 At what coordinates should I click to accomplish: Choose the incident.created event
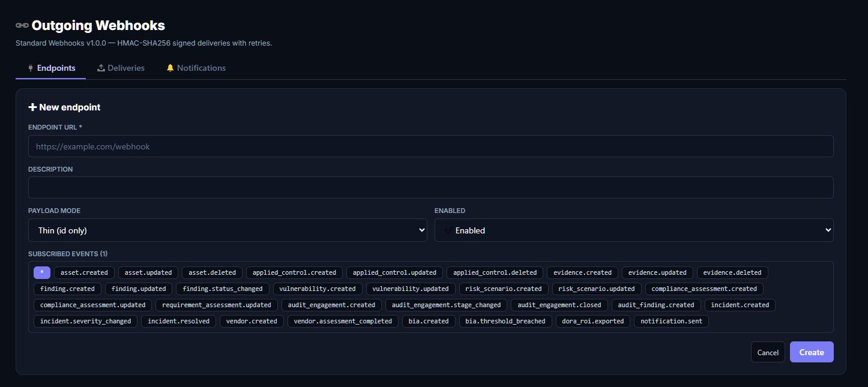pyautogui.click(x=740, y=305)
